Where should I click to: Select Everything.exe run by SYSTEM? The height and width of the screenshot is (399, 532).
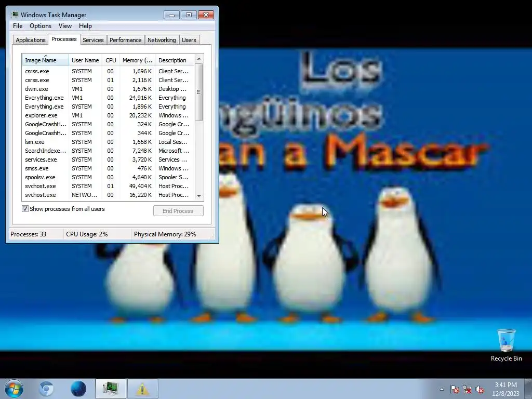tap(108, 107)
